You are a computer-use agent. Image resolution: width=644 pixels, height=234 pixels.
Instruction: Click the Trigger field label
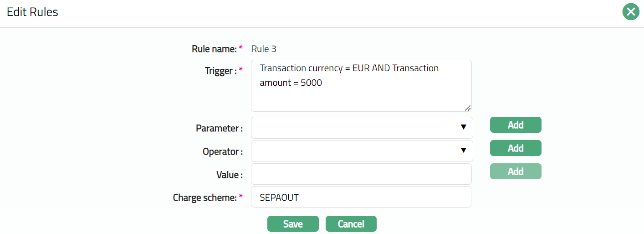coord(220,71)
